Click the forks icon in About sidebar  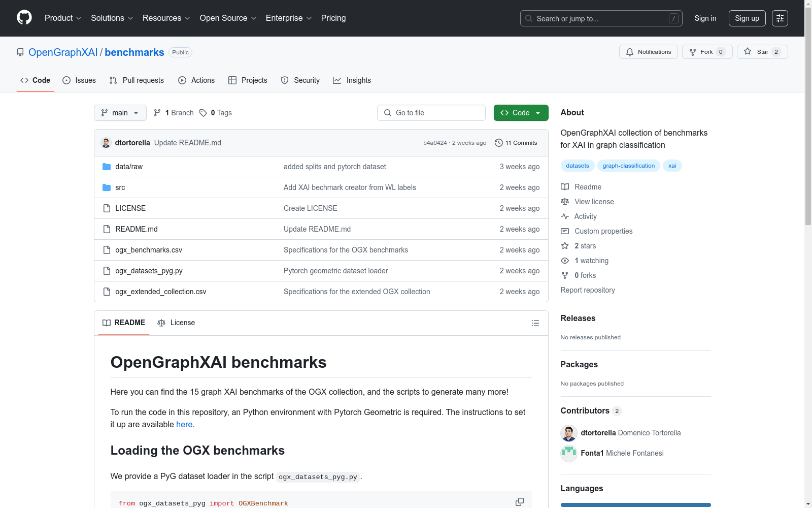click(x=565, y=275)
